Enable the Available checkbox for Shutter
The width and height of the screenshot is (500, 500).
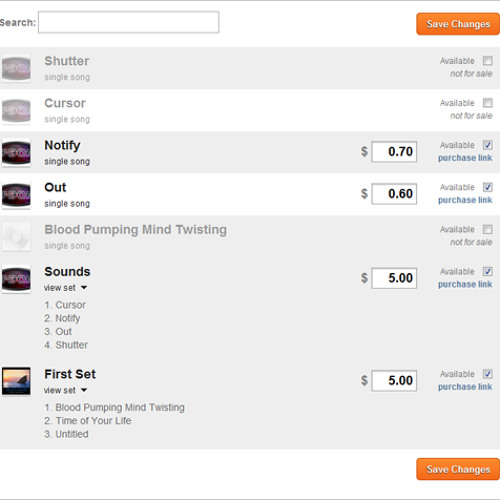coord(488,61)
